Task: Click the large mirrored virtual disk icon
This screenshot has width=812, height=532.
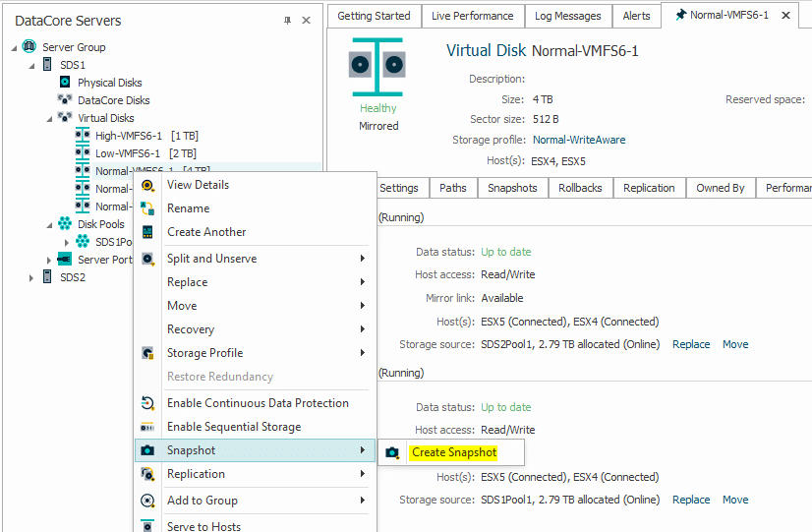Action: [377, 66]
